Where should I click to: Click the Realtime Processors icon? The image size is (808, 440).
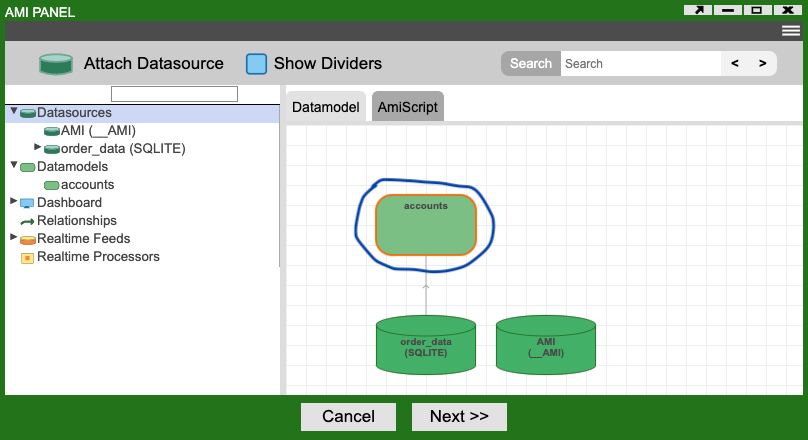27,257
